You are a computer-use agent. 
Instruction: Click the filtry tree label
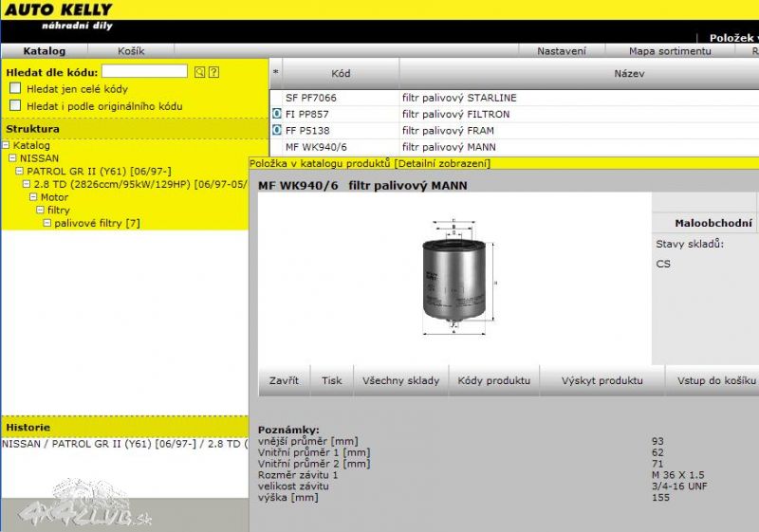(x=59, y=211)
